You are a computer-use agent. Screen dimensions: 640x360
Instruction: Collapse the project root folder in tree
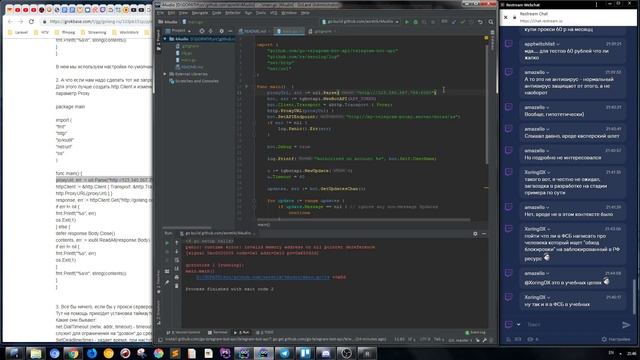click(165, 39)
